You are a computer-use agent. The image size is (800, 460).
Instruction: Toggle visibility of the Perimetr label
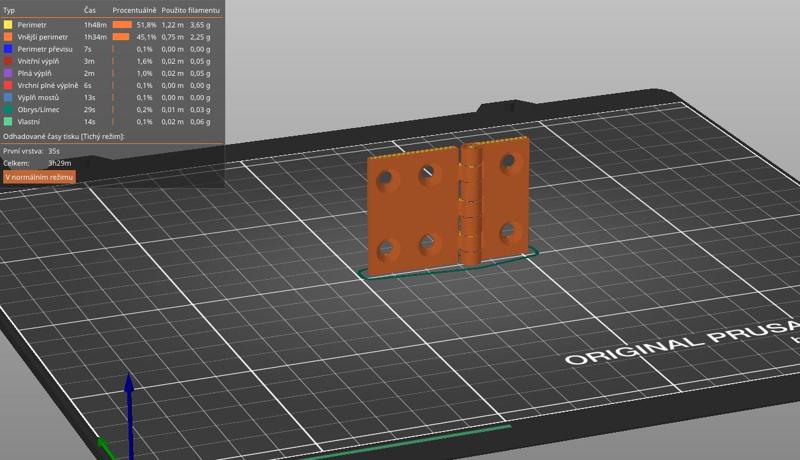(32, 24)
